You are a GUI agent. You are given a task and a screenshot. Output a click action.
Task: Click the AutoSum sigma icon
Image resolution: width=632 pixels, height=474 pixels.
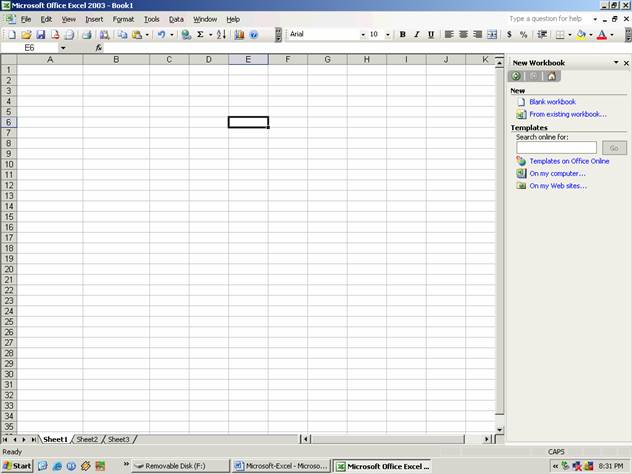200,35
